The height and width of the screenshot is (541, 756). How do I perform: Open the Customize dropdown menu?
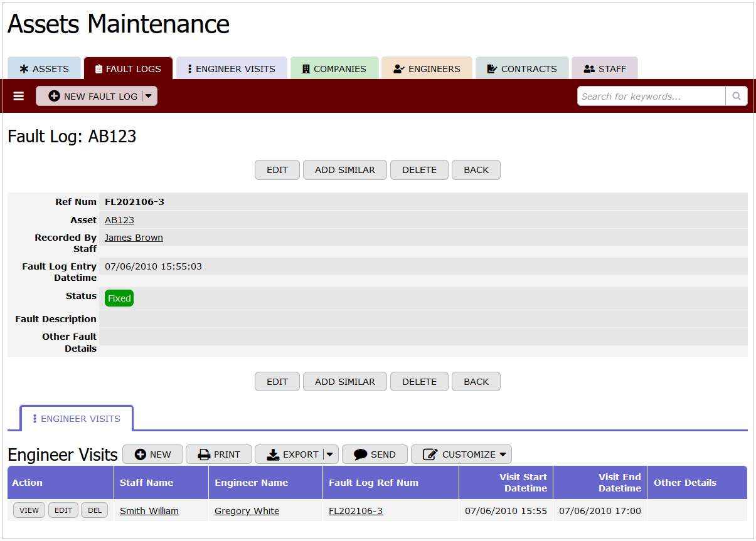point(461,454)
